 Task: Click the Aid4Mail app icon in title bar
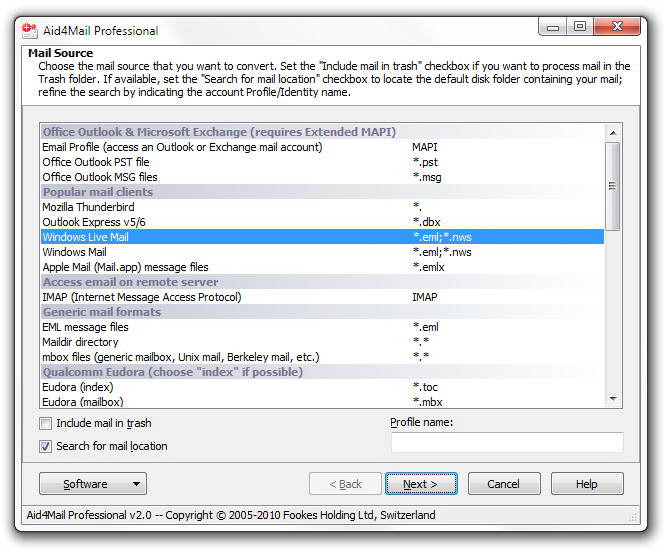pos(29,29)
